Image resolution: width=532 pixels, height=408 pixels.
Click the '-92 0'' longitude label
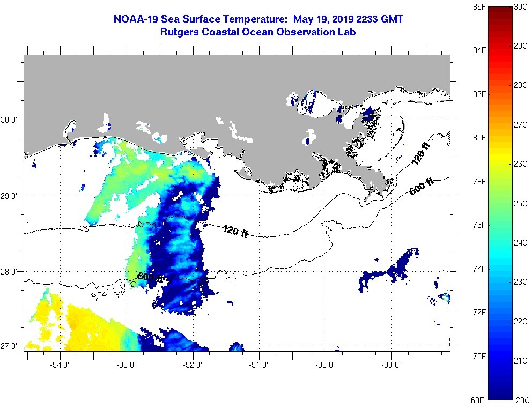point(193,365)
